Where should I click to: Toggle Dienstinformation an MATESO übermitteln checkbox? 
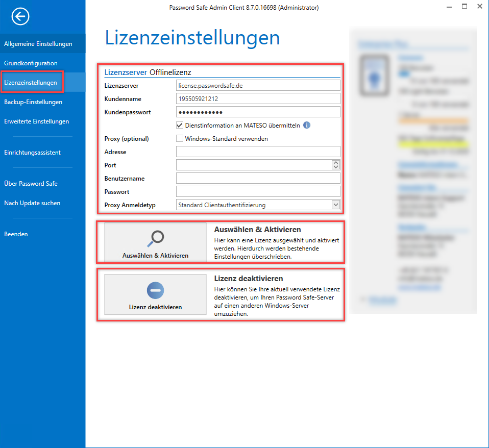[x=180, y=126]
